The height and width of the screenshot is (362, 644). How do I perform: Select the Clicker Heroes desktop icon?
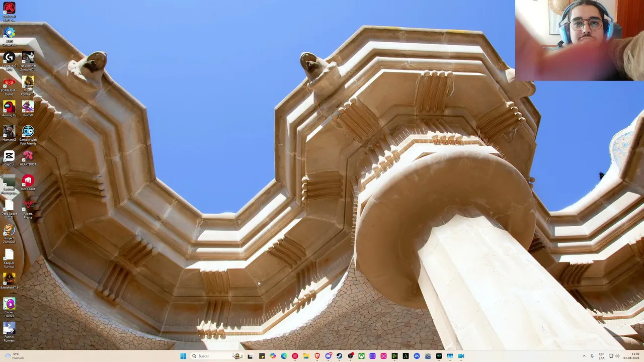[x=9, y=308]
